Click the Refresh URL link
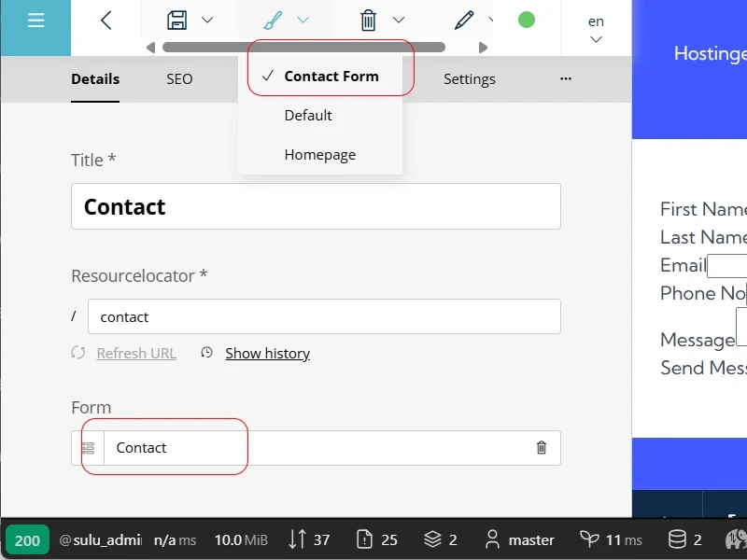The width and height of the screenshot is (747, 560). [x=135, y=354]
